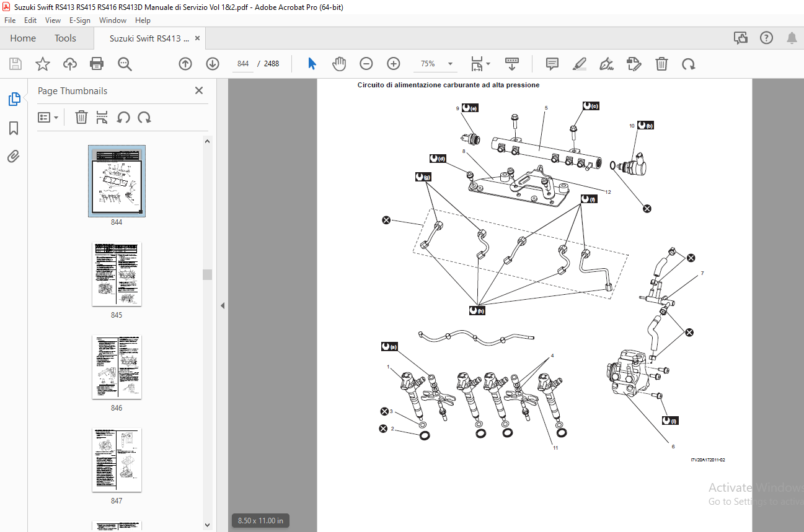Open the Bookmarks panel icon
The height and width of the screenshot is (532, 804).
[x=14, y=128]
